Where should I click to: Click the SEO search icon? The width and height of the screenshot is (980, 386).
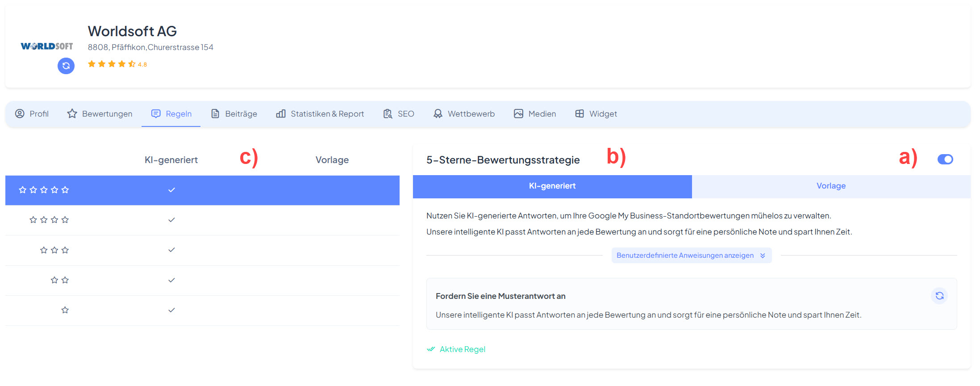pos(388,114)
